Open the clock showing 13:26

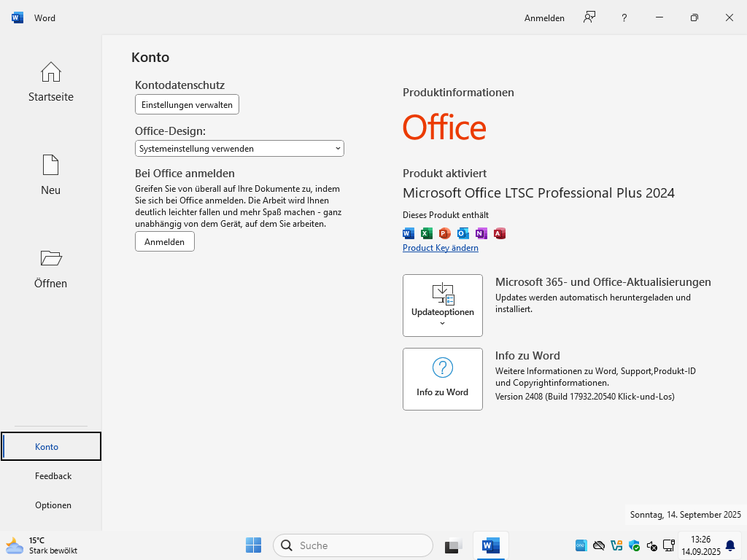pos(700,545)
